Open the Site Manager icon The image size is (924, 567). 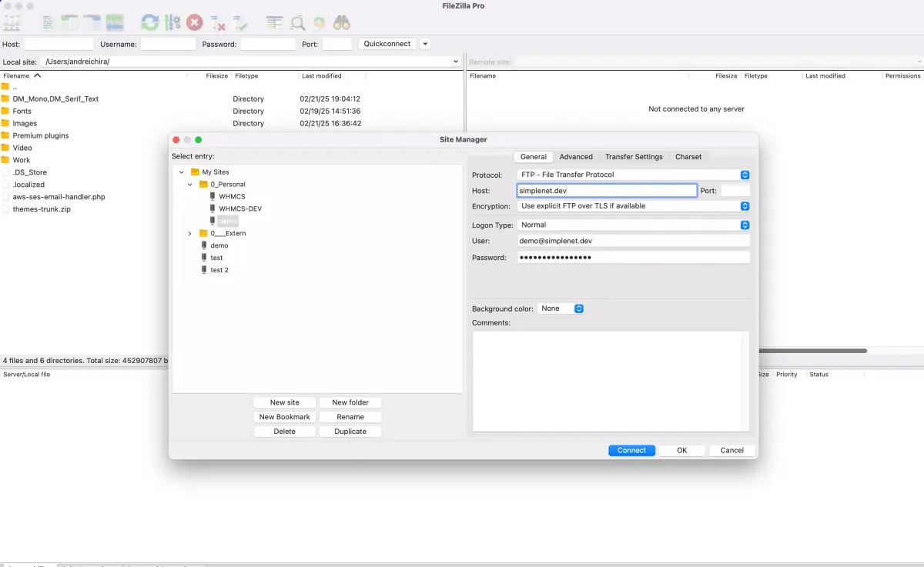click(12, 22)
